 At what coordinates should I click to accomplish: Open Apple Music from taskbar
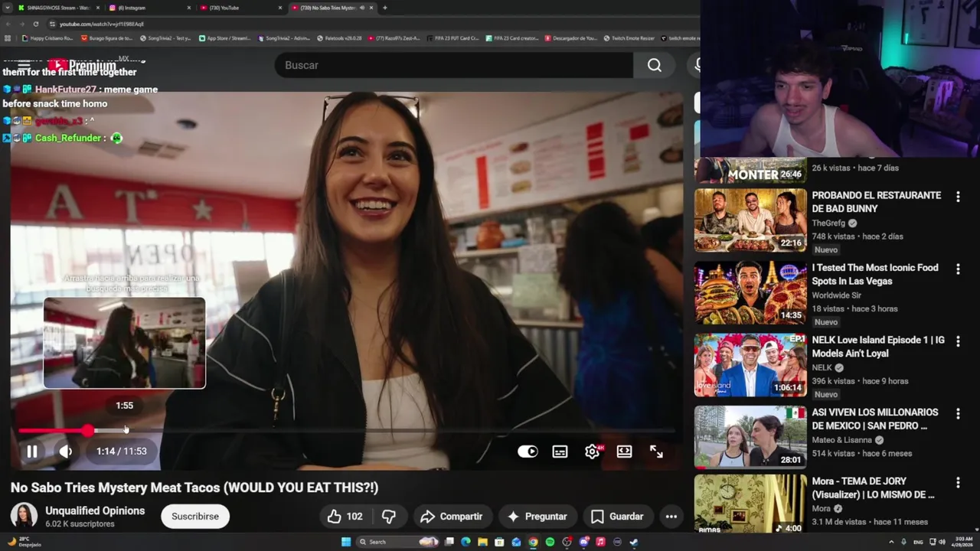coord(600,542)
